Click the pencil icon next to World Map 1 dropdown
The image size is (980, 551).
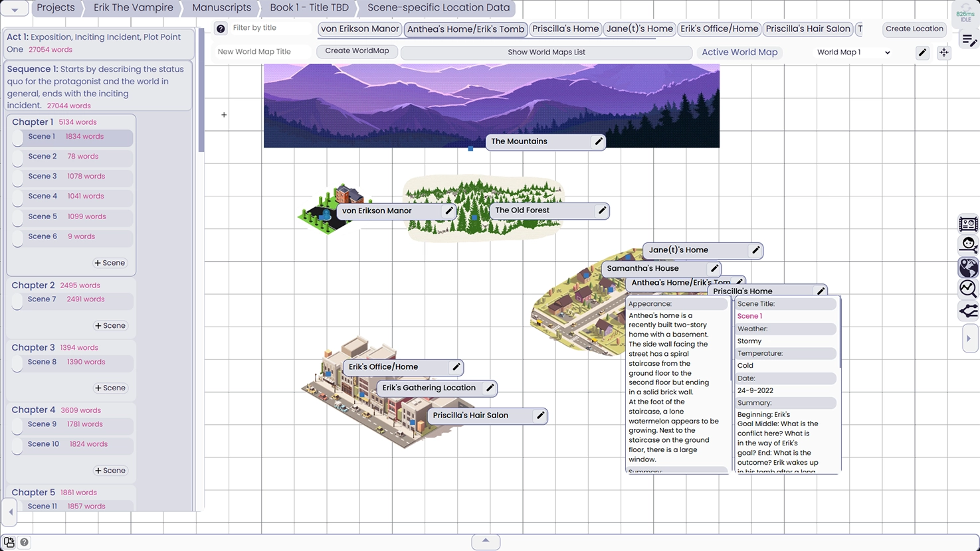[922, 52]
